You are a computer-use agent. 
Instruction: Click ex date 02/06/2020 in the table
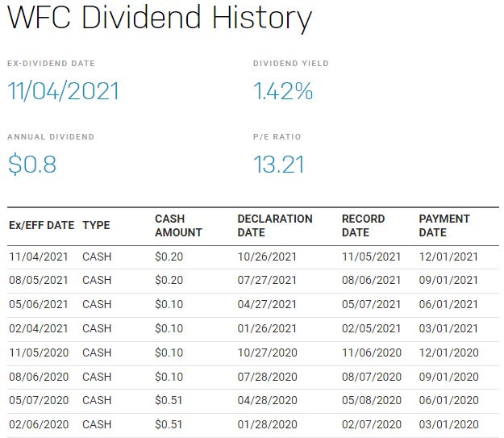pos(39,424)
